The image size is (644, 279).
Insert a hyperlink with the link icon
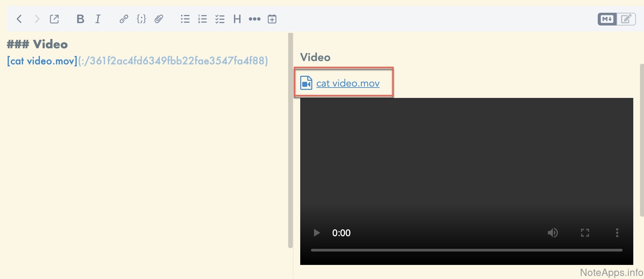coord(124,19)
